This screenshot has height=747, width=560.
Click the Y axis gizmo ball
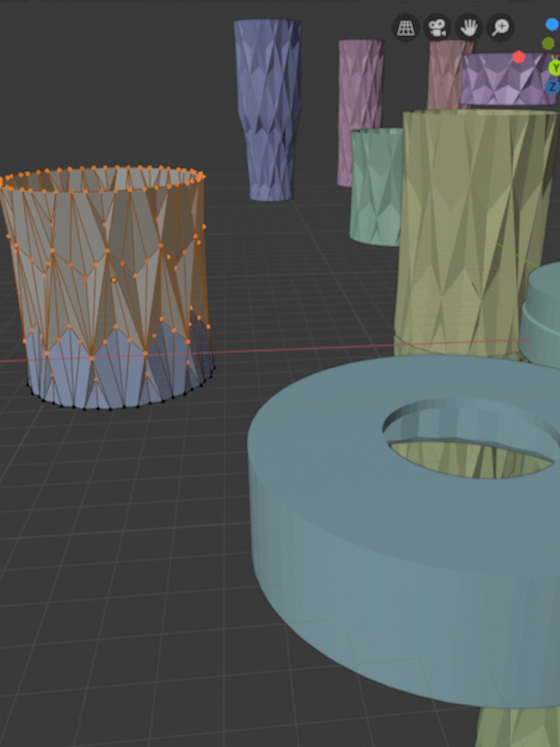[x=554, y=68]
